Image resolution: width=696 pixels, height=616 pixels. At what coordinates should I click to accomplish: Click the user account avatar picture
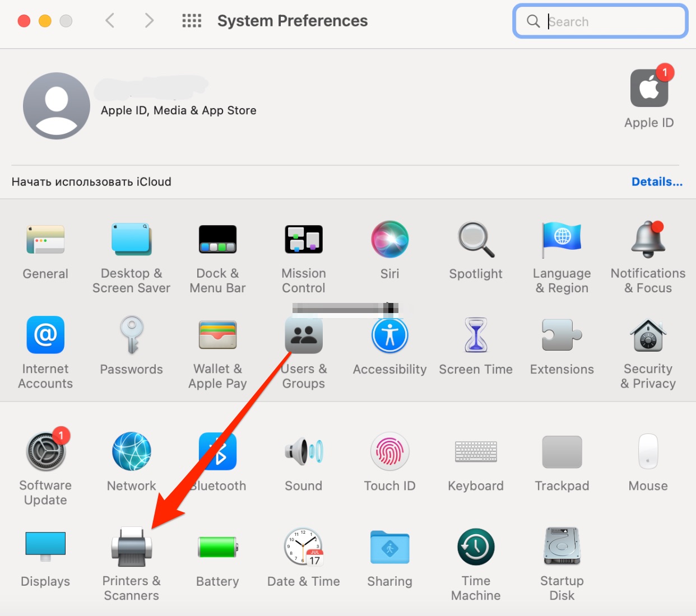point(57,106)
